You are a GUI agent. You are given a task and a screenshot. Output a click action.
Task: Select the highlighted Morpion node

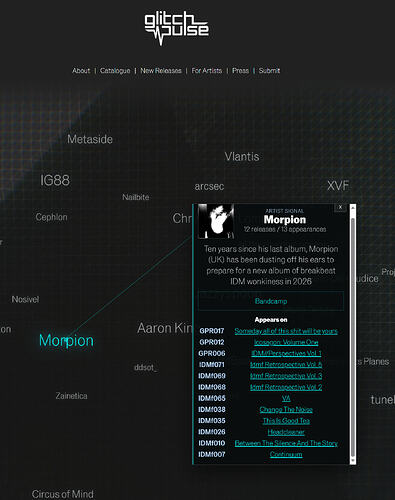tap(66, 341)
